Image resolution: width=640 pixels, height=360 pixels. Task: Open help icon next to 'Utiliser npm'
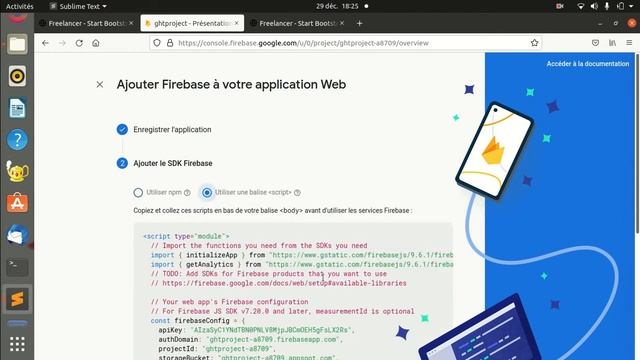point(187,193)
